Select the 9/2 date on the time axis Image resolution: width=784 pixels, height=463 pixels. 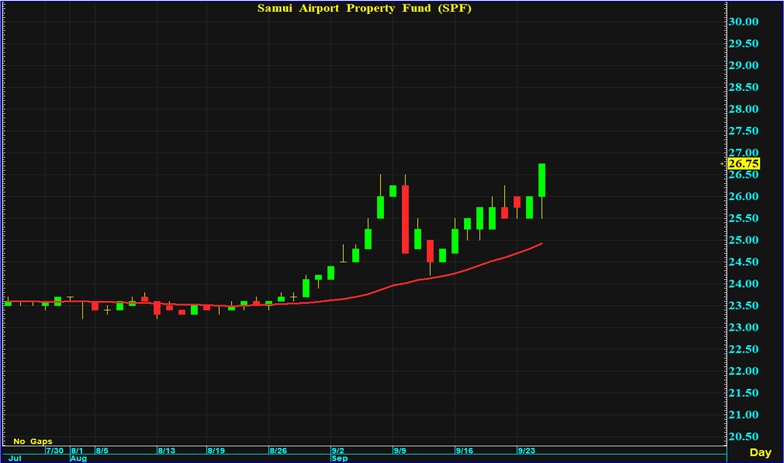(338, 450)
